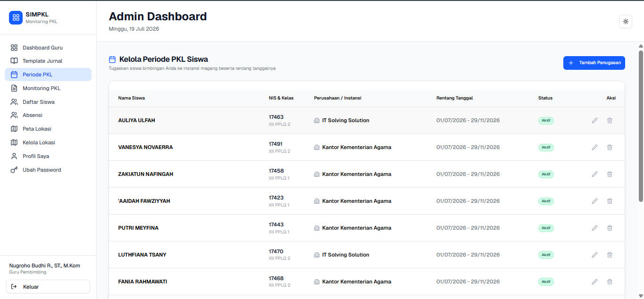Edit LUTHFIANA TSANY assignment
Image resolution: width=644 pixels, height=299 pixels.
[x=594, y=255]
